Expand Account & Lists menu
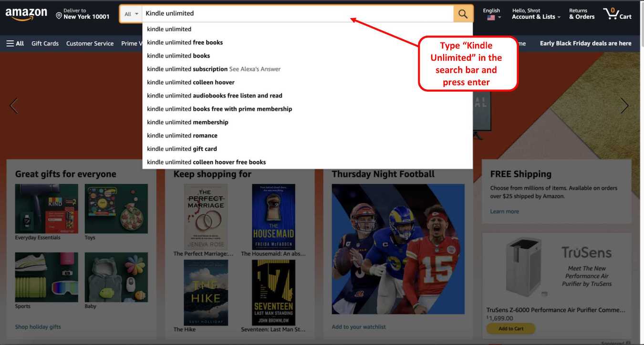Screen dimensions: 644x345 (536, 14)
